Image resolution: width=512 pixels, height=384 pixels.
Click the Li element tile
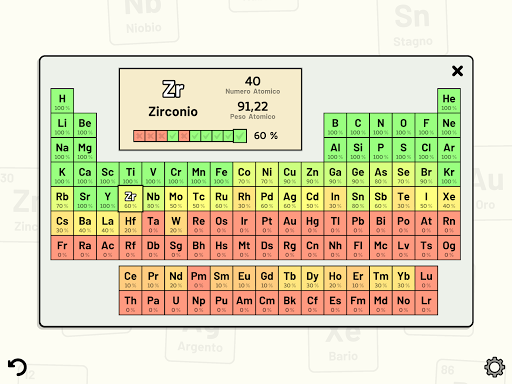coord(62,125)
